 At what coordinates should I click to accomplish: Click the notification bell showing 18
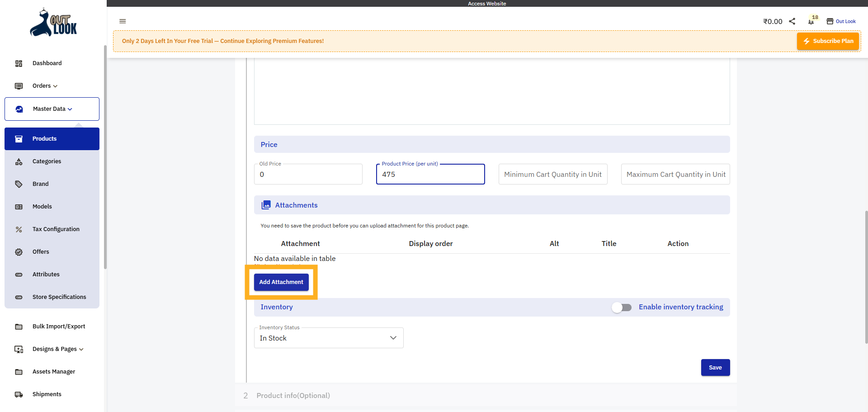click(811, 21)
